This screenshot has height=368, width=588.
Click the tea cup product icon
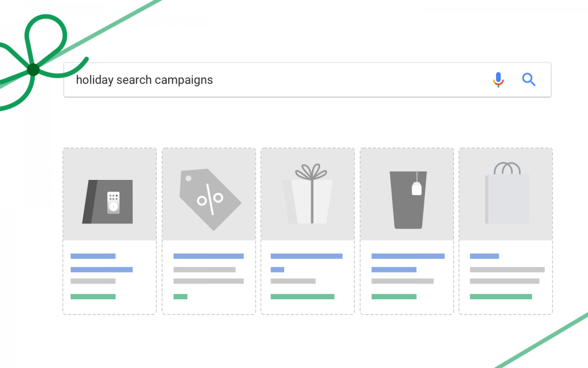[408, 200]
